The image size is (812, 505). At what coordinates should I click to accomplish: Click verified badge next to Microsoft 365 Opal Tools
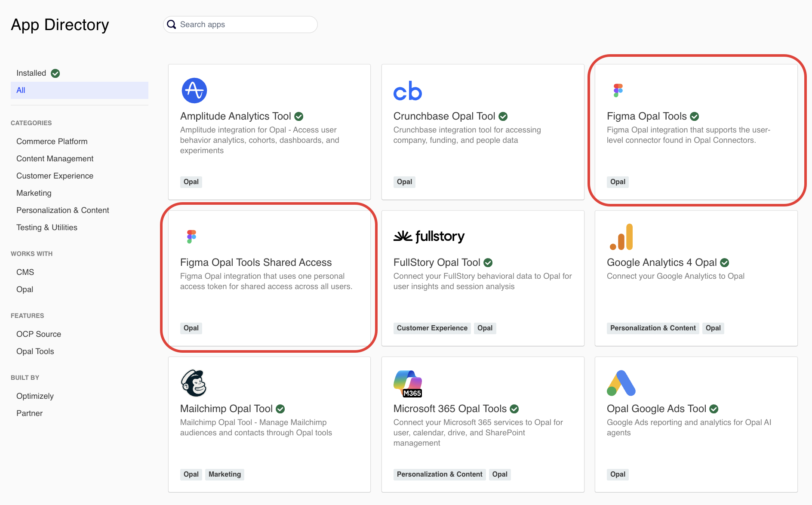[x=514, y=409]
